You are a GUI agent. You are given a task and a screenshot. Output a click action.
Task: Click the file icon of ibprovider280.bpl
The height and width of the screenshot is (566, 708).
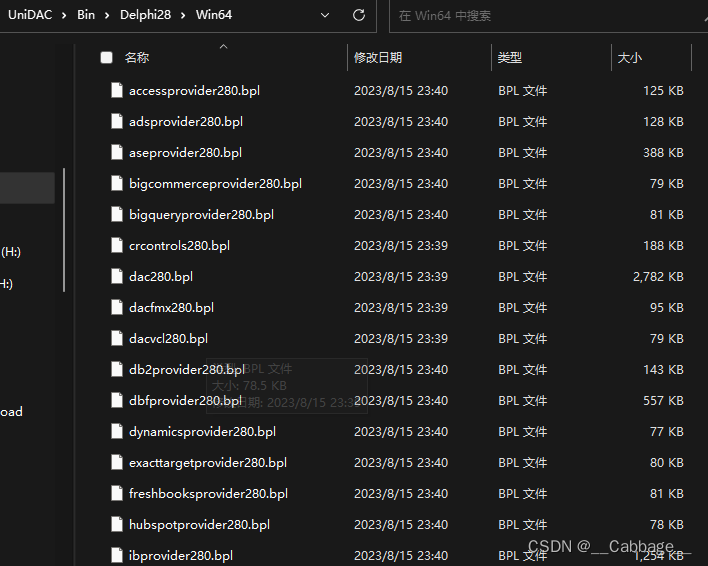point(117,555)
